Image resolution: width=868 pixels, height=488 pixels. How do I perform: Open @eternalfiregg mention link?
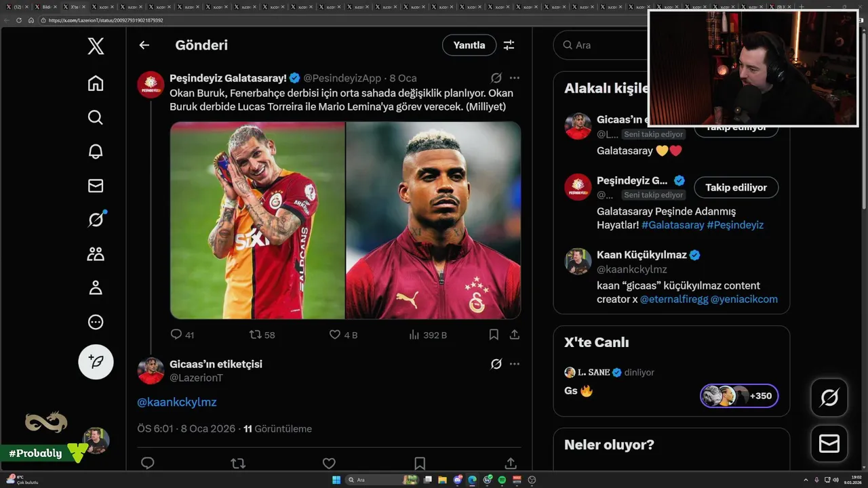coord(673,299)
